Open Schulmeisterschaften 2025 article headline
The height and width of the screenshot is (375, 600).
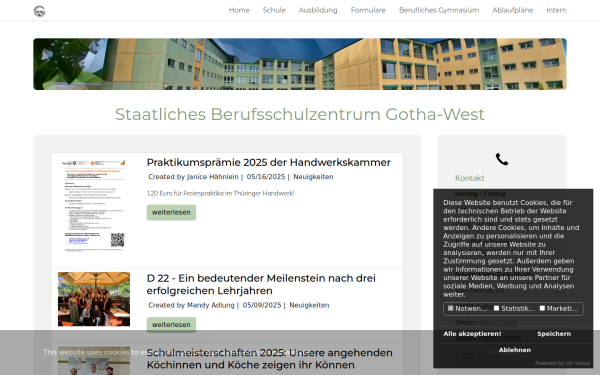coord(270,359)
